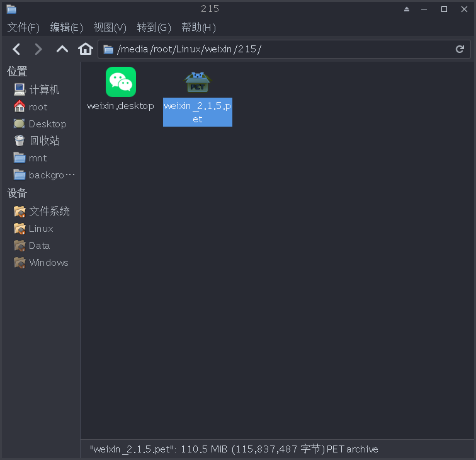Viewport: 476px width, 460px height.
Task: Go up to the parent folder
Action: pos(62,49)
